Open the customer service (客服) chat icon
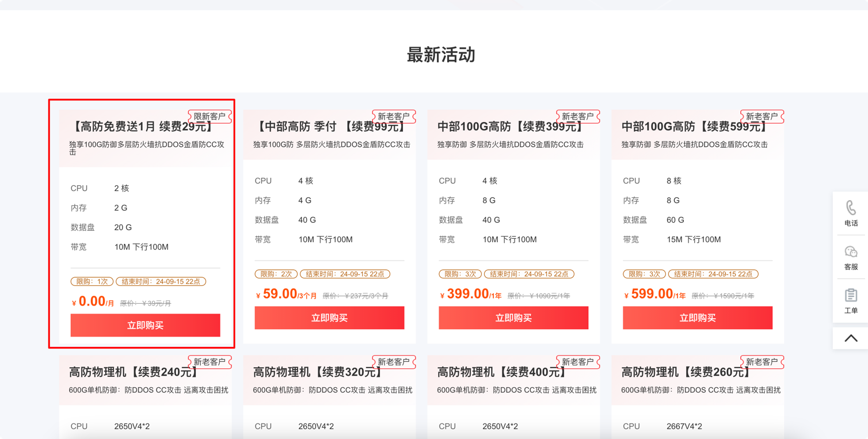The width and height of the screenshot is (868, 439). 851,251
